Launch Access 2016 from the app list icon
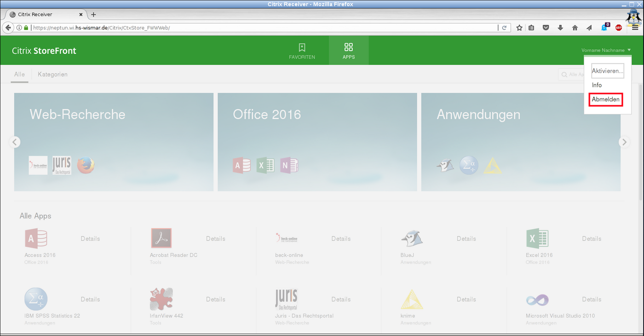The image size is (644, 336). point(36,238)
